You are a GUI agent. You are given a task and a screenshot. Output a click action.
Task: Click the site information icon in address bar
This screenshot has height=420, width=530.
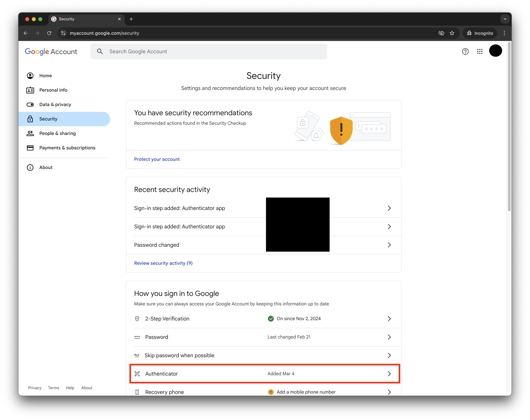pyautogui.click(x=63, y=33)
